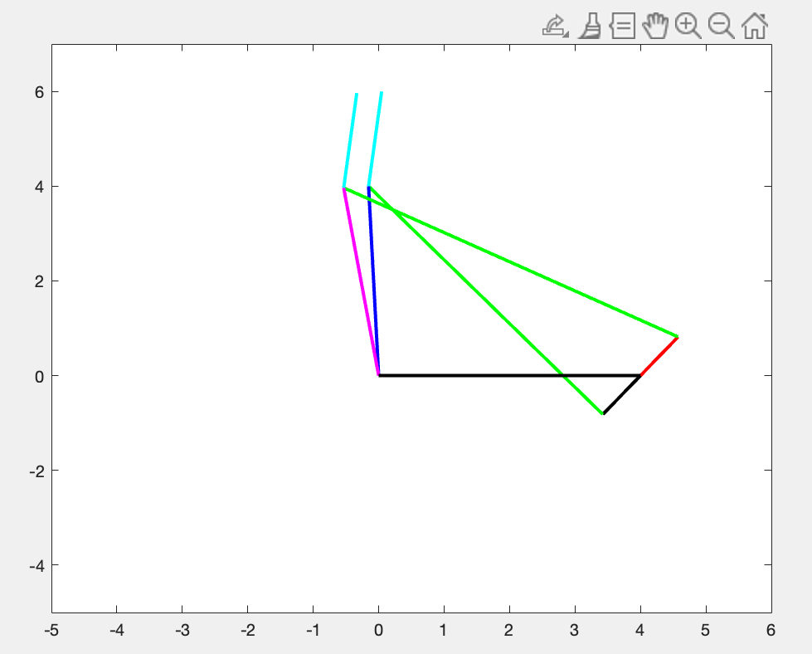Viewport: 812px width, 654px height.
Task: Click the y-axis tick label 6
Action: coord(37,91)
